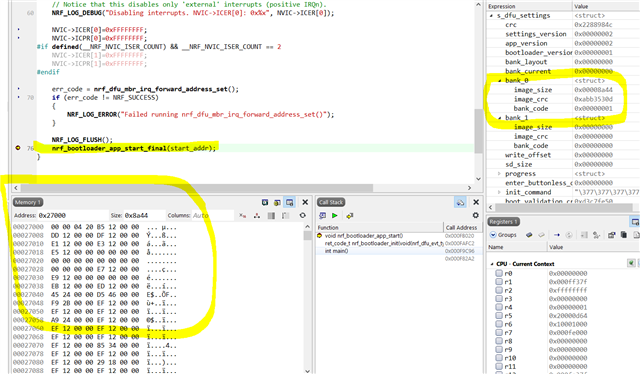Open Call Stack settings gear

476,215
